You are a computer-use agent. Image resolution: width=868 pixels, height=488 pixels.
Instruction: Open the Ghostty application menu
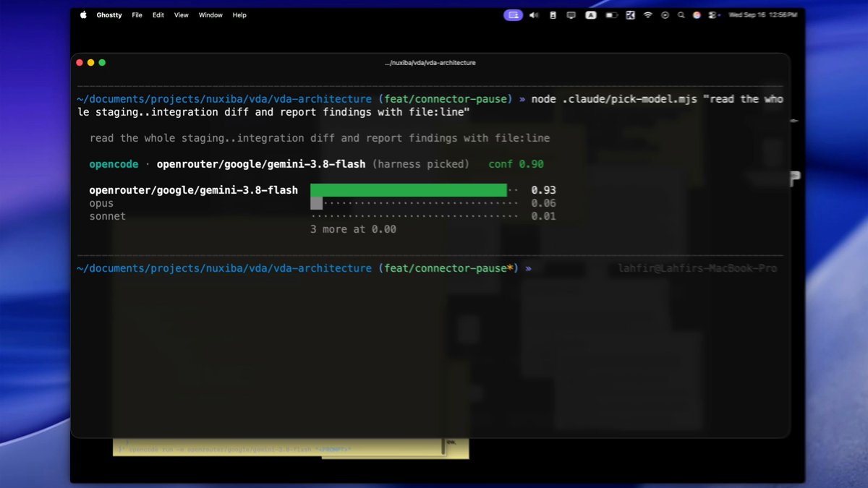click(109, 15)
